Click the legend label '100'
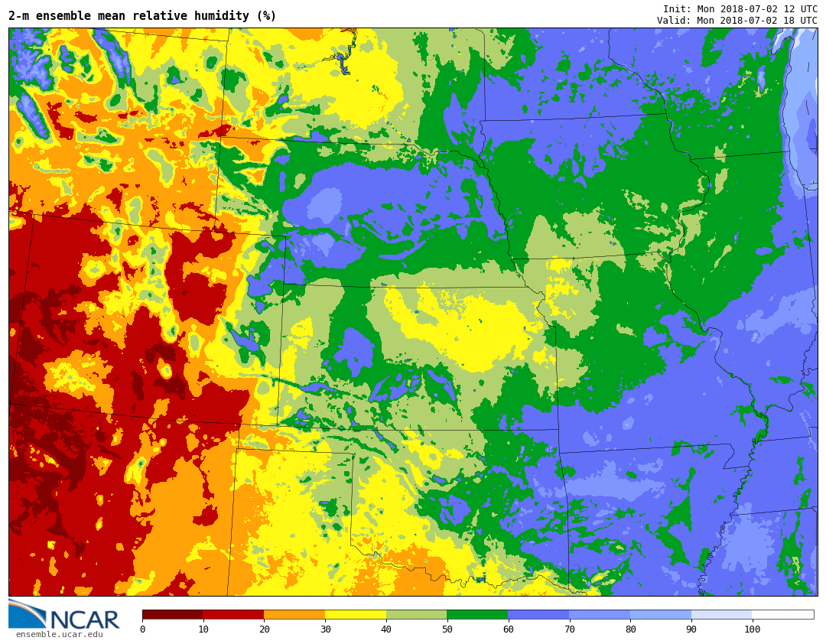This screenshot has width=826, height=644. click(753, 629)
